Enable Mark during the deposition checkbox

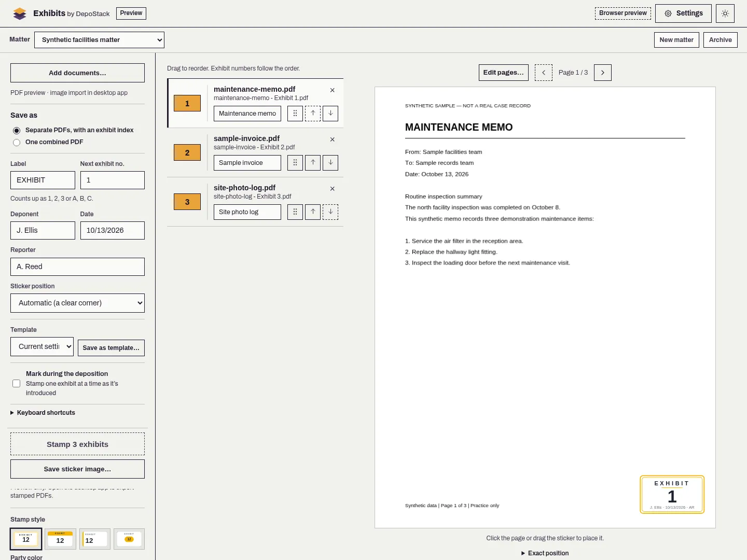point(17,384)
